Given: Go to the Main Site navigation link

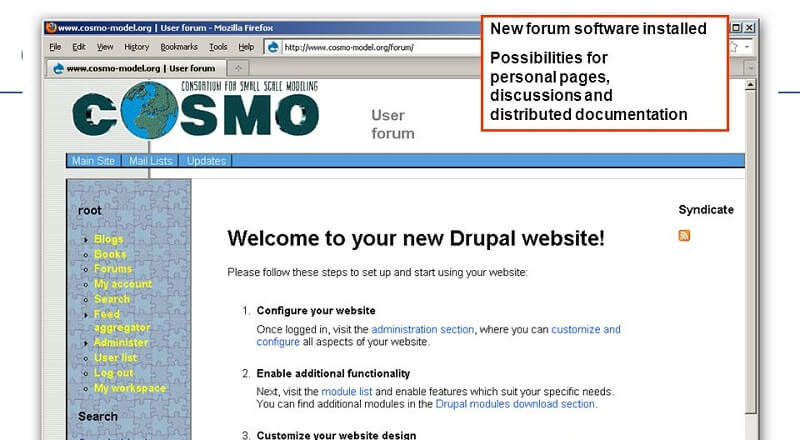Looking at the screenshot, I should tap(93, 161).
